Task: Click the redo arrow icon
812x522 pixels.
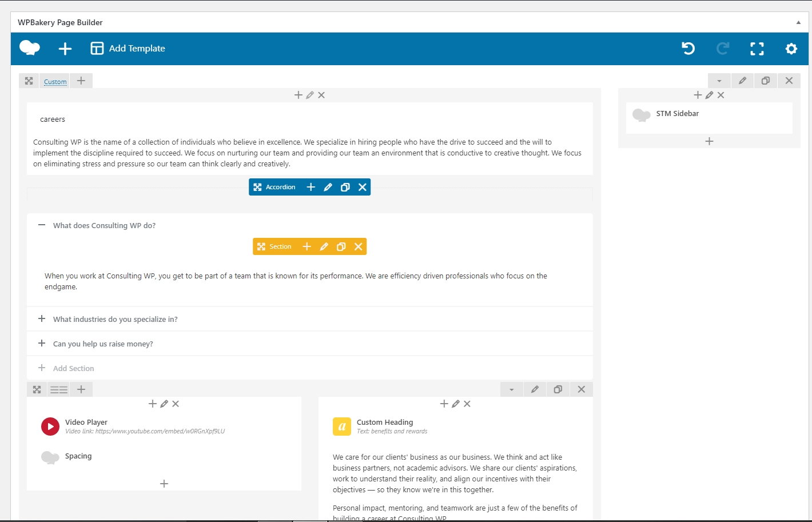Action: pyautogui.click(x=723, y=49)
